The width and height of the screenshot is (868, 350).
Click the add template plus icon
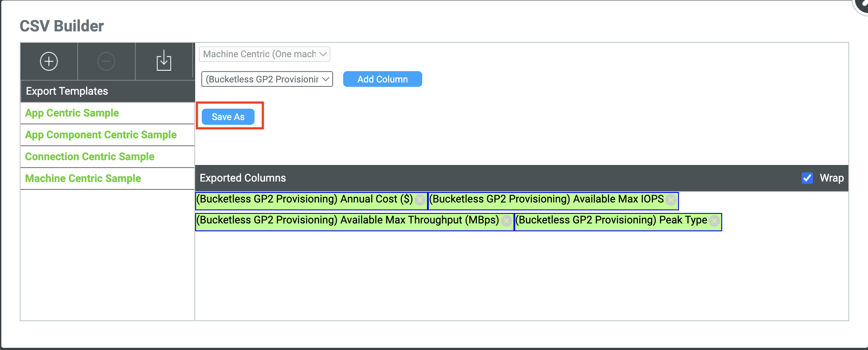coord(49,62)
